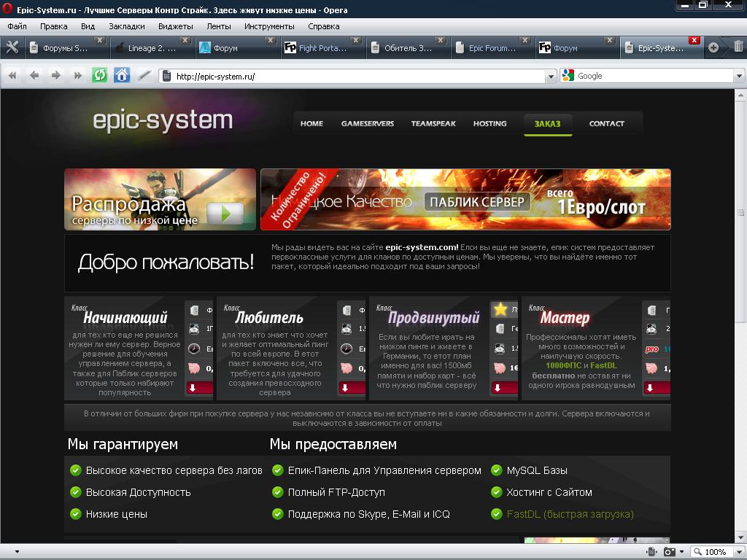This screenshot has height=560, width=747.
Task: Switch to the Lineage 2 tab
Action: pyautogui.click(x=152, y=48)
